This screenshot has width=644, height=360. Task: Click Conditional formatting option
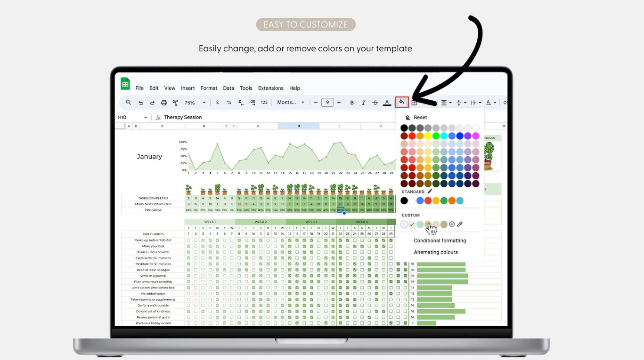click(440, 240)
